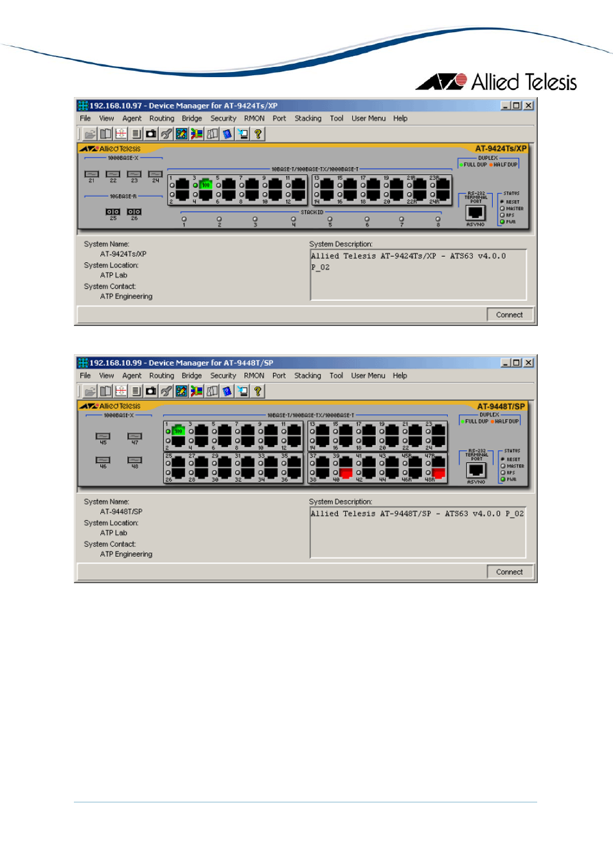Open the View menu in AT-9448T/SP window
The image size is (613, 868).
(x=107, y=375)
